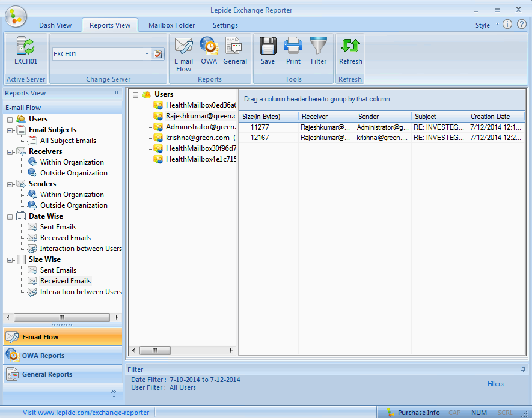This screenshot has height=418, width=532.
Task: Collapse the Size Wise tree node
Action: pos(10,260)
